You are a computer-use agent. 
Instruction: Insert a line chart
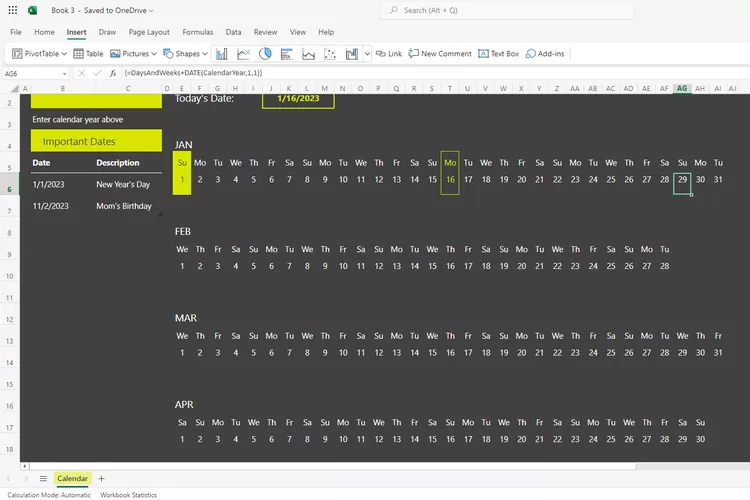coord(243,54)
